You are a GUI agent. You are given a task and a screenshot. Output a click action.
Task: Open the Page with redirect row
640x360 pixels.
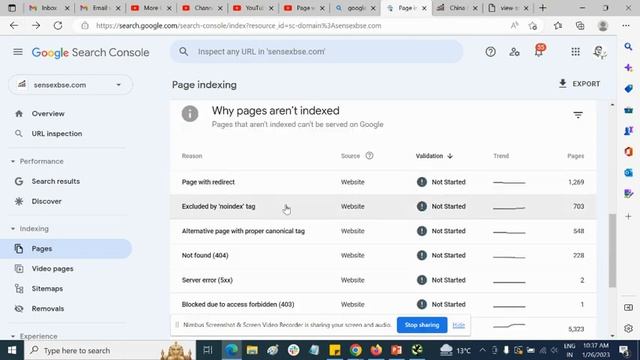[x=383, y=182]
